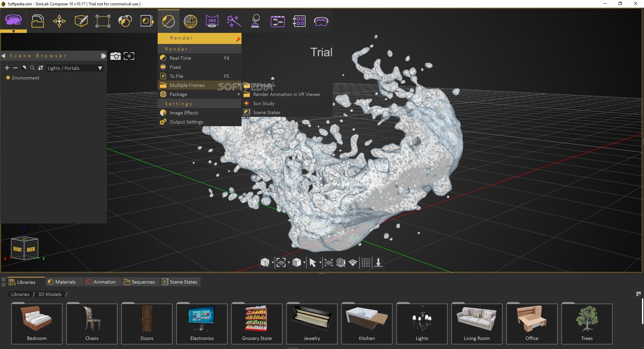Open the Trees library folder
Image resolution: width=644 pixels, height=349 pixels.
pyautogui.click(x=587, y=323)
